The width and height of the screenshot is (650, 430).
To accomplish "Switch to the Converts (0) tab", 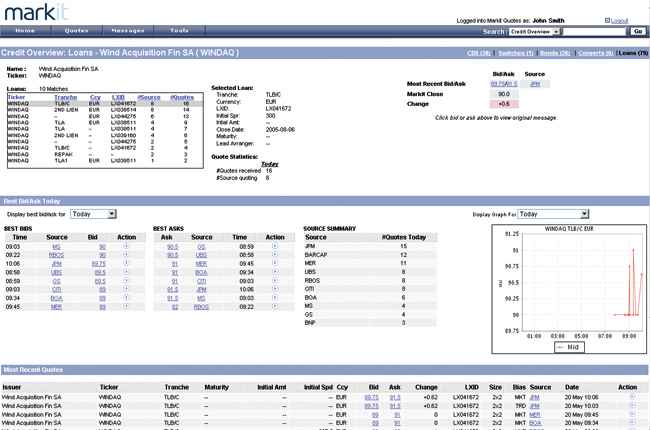I will point(596,53).
